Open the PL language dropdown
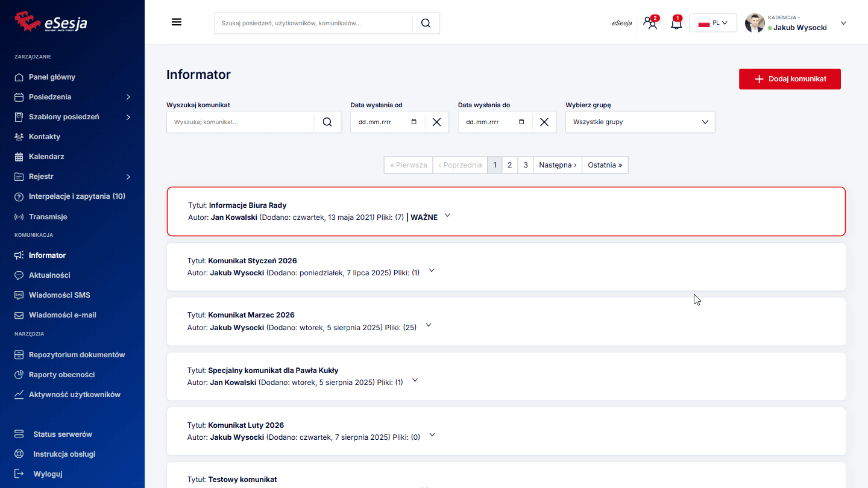The width and height of the screenshot is (868, 488). pyautogui.click(x=712, y=23)
